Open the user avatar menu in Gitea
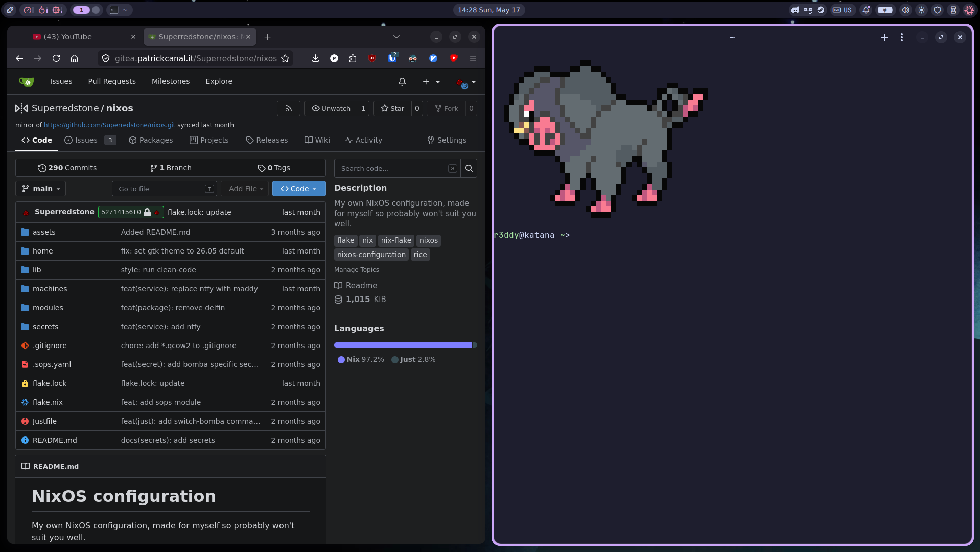Screen dimensions: 980x552 click(465, 82)
